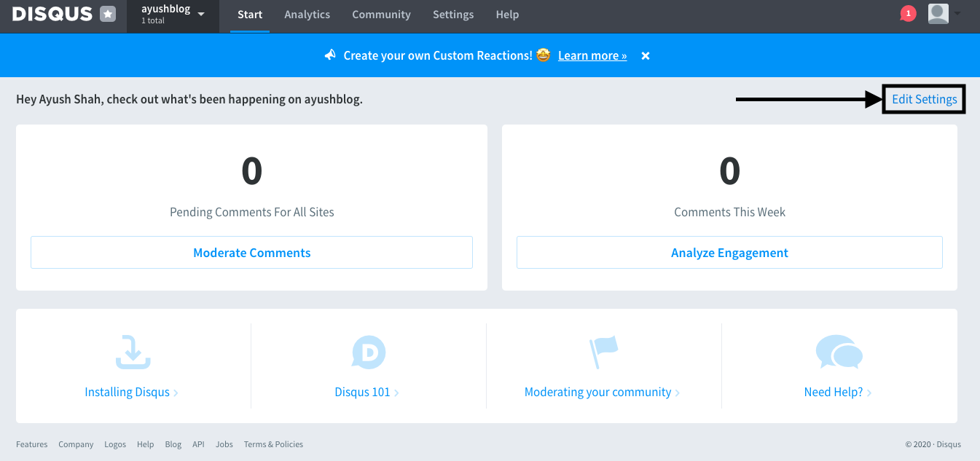Open the Installing Disqus link
Screen dimensions: 980x461
click(131, 392)
